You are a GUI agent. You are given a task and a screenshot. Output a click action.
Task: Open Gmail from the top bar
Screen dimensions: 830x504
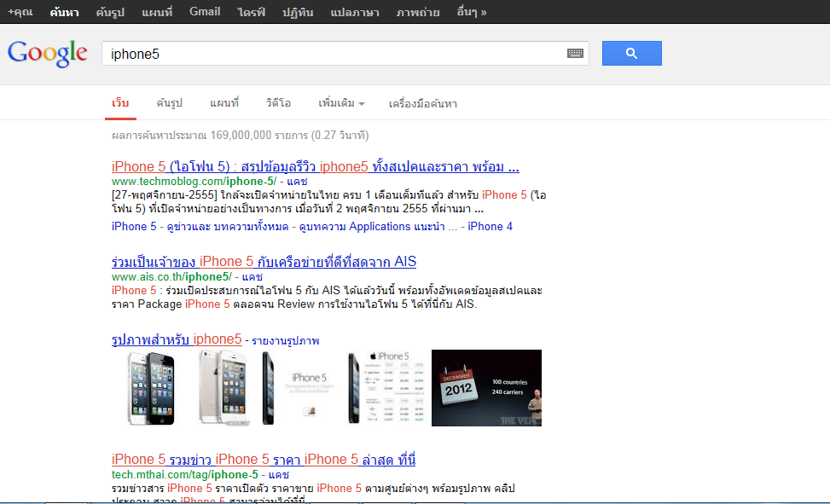coord(205,12)
